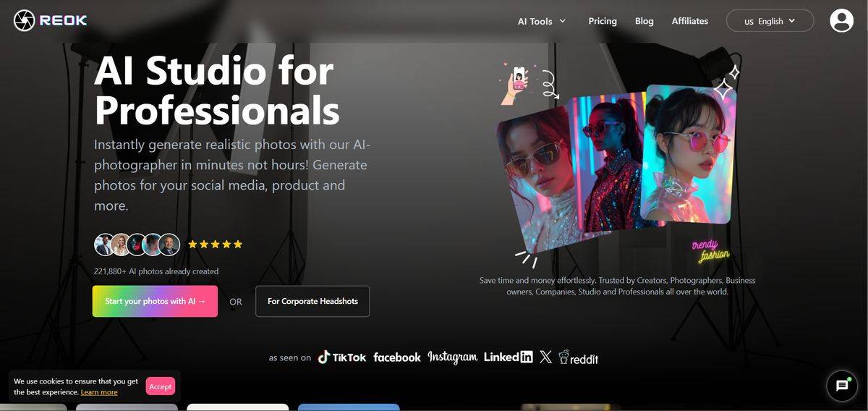Expand the AI Tools dropdown menu
The height and width of the screenshot is (411, 868).
(x=541, y=21)
